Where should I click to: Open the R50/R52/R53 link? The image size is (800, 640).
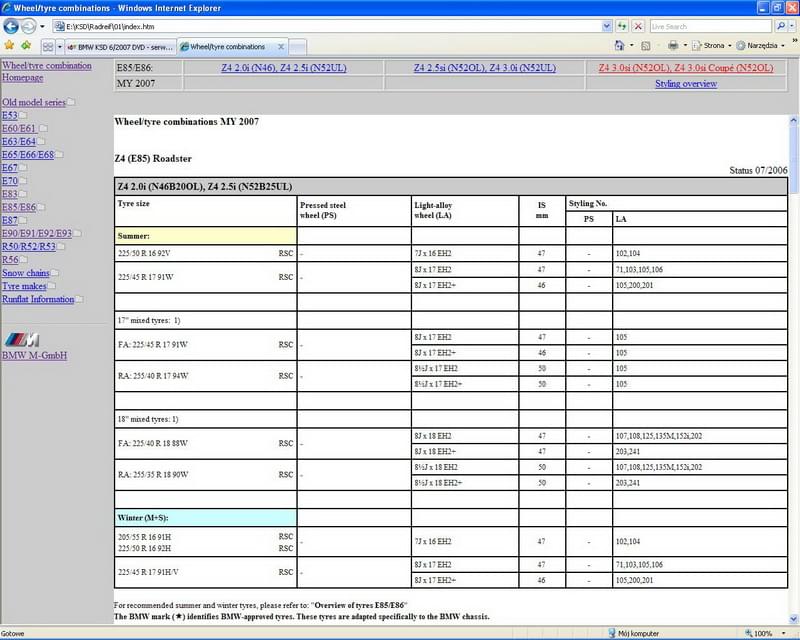[x=29, y=247]
